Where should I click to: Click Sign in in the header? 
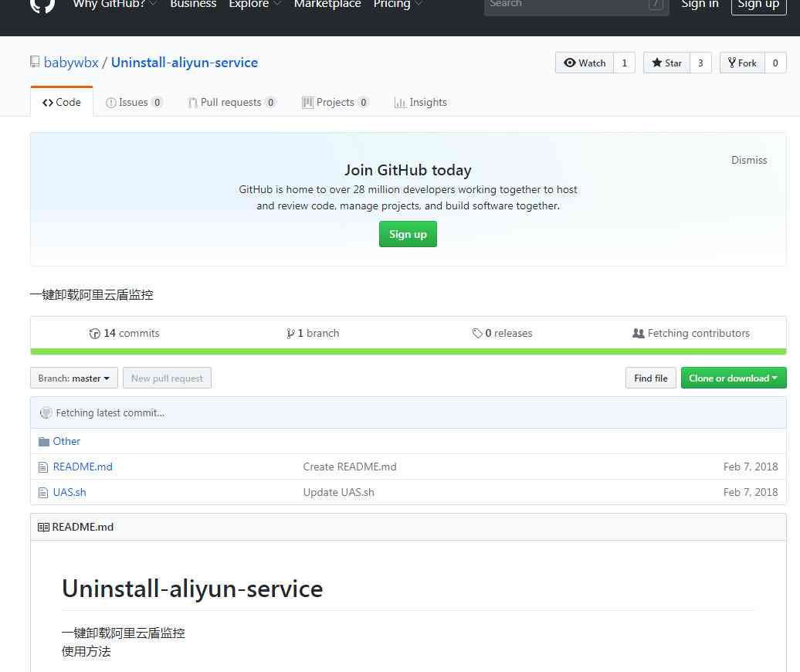coord(700,4)
